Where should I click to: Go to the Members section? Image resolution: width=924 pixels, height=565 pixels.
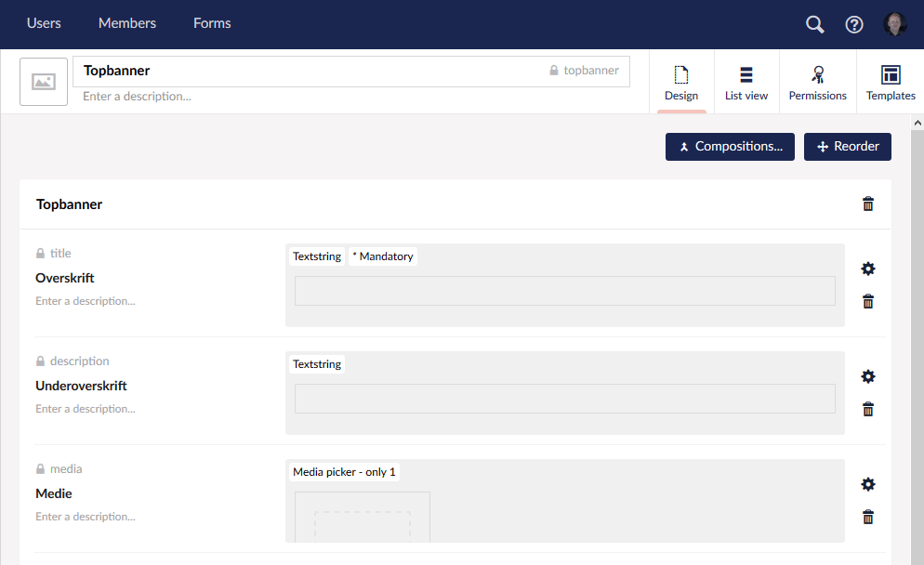click(x=127, y=23)
